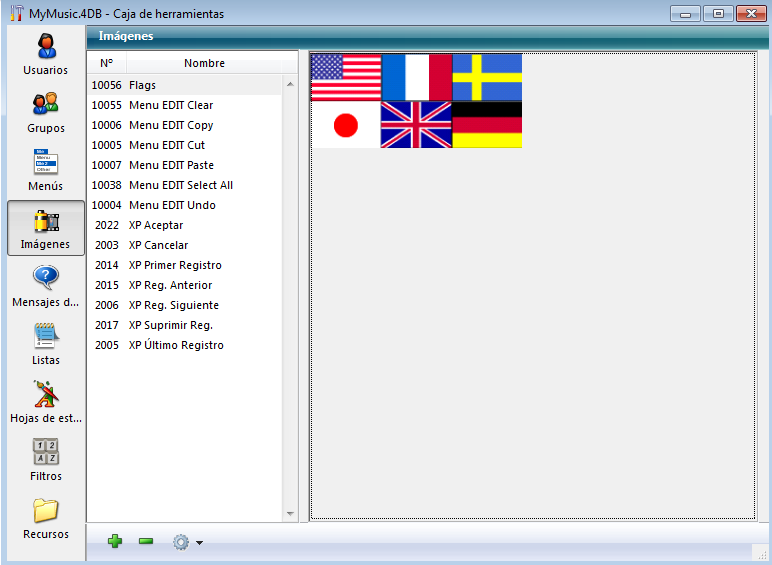Image resolution: width=772 pixels, height=565 pixels.
Task: Open the Mensajes de ayuda page
Action: [x=46, y=286]
